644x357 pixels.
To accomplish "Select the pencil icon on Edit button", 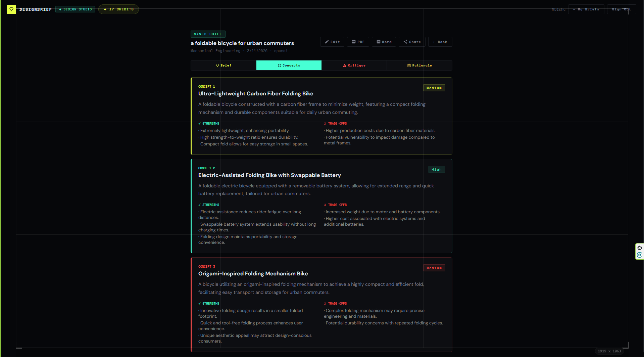I will coord(327,42).
